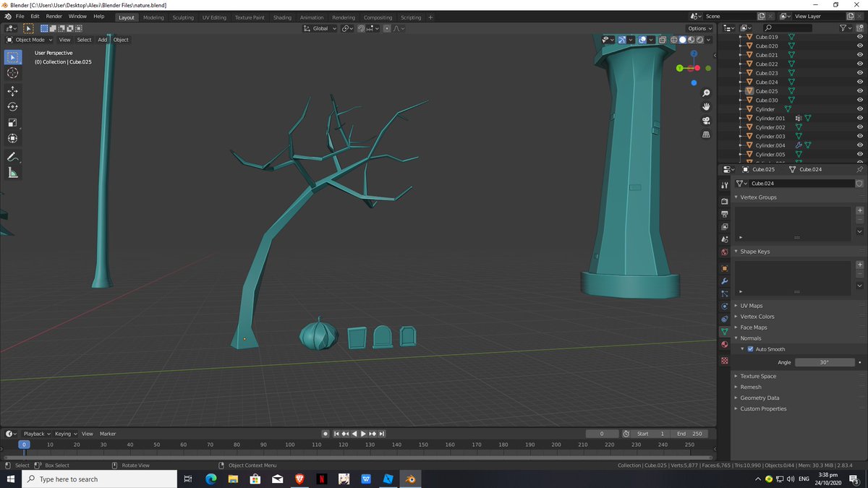Hide Cylinder.001 using its eye icon
868x488 pixels.
click(860, 119)
